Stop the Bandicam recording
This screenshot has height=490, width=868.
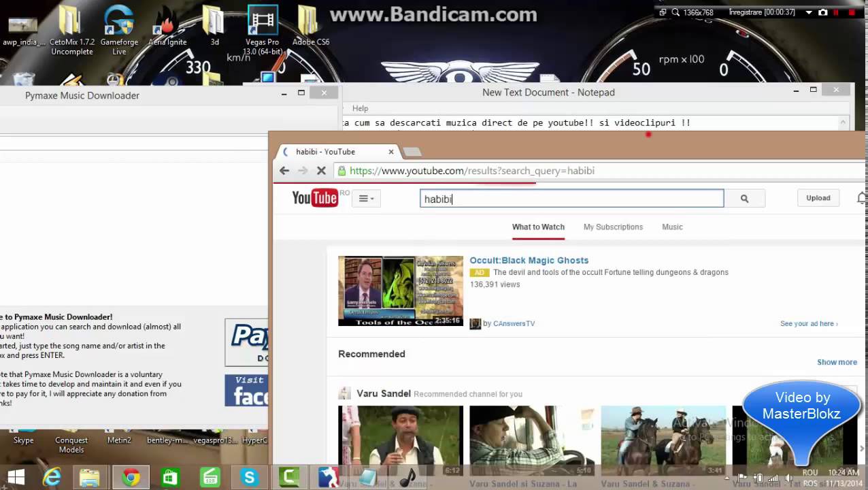852,12
